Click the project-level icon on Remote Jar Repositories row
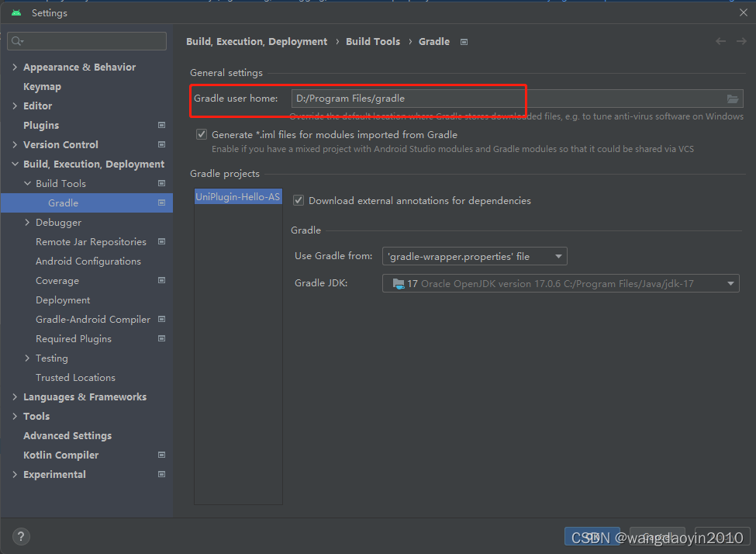The height and width of the screenshot is (554, 756). tap(161, 241)
